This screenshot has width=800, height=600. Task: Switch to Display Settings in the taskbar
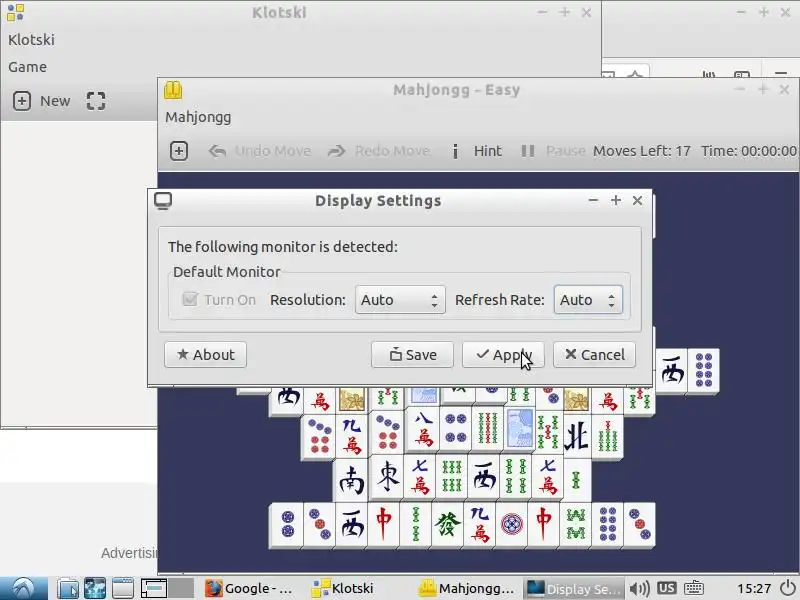coord(574,589)
